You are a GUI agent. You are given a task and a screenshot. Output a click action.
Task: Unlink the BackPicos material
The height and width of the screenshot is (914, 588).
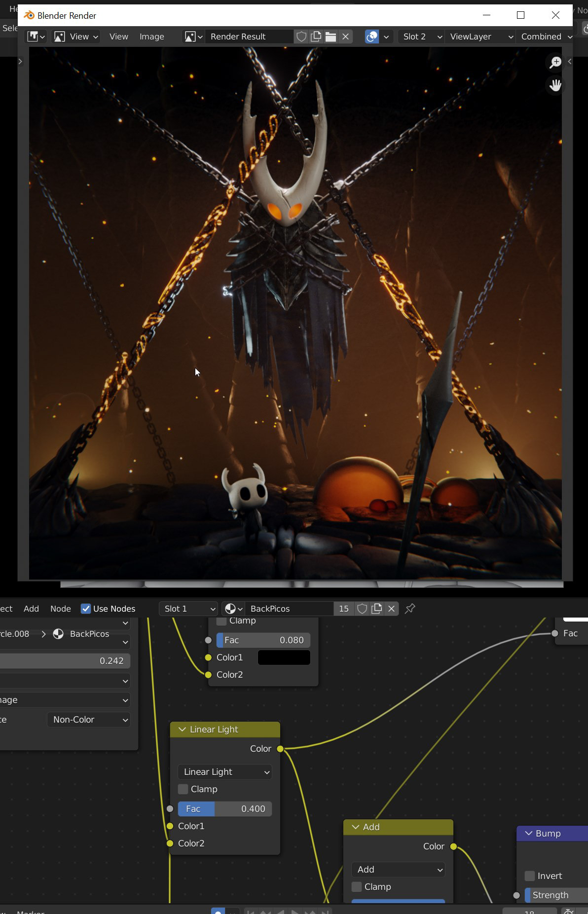click(392, 609)
